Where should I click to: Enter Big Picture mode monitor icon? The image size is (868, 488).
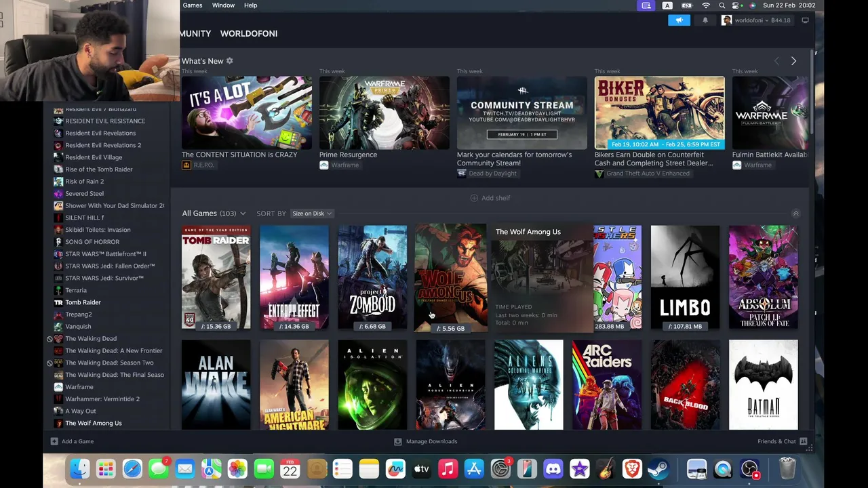tap(805, 20)
